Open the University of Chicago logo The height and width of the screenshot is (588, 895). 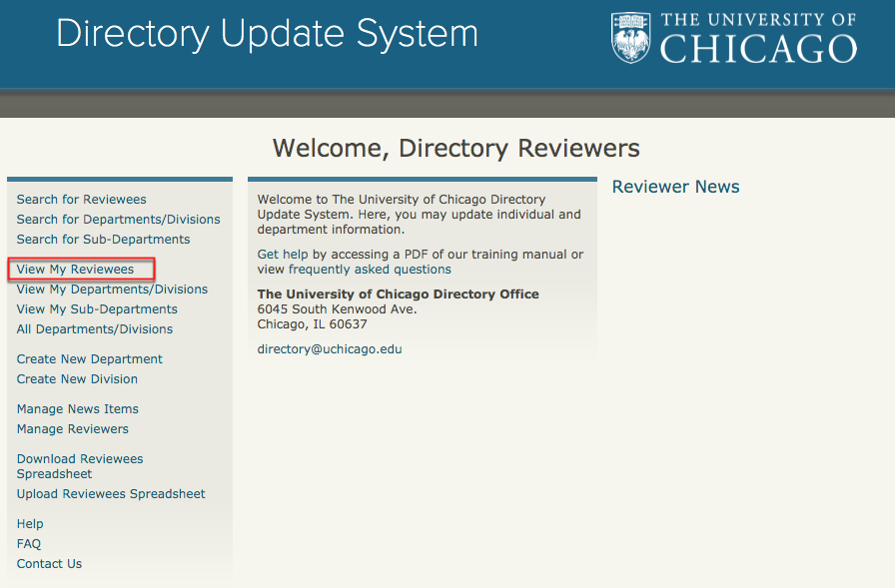pos(734,38)
